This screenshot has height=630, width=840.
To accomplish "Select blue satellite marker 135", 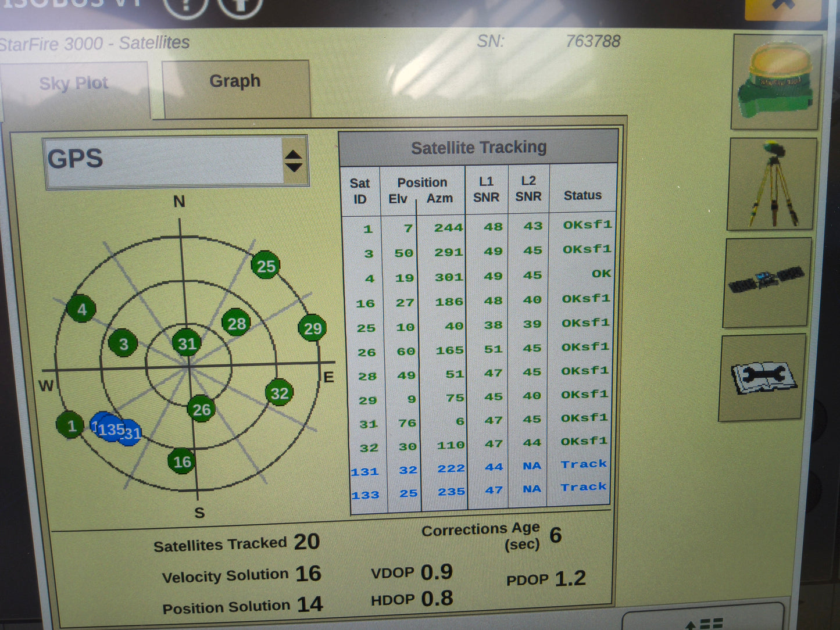I will click(x=110, y=429).
